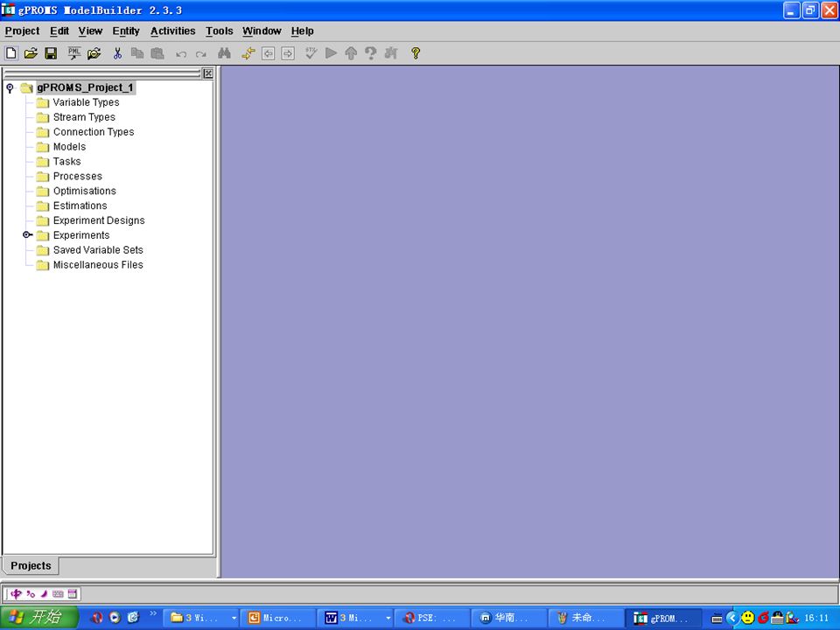
Task: Create a new project with the blank page icon
Action: point(11,53)
